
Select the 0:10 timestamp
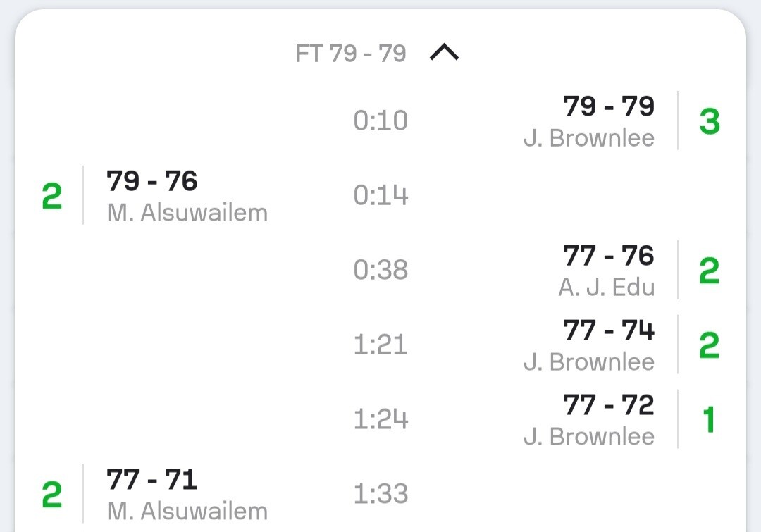tap(380, 120)
